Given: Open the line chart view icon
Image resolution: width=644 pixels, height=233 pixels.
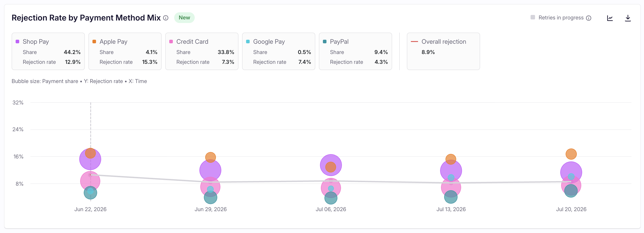Looking at the screenshot, I should [610, 18].
